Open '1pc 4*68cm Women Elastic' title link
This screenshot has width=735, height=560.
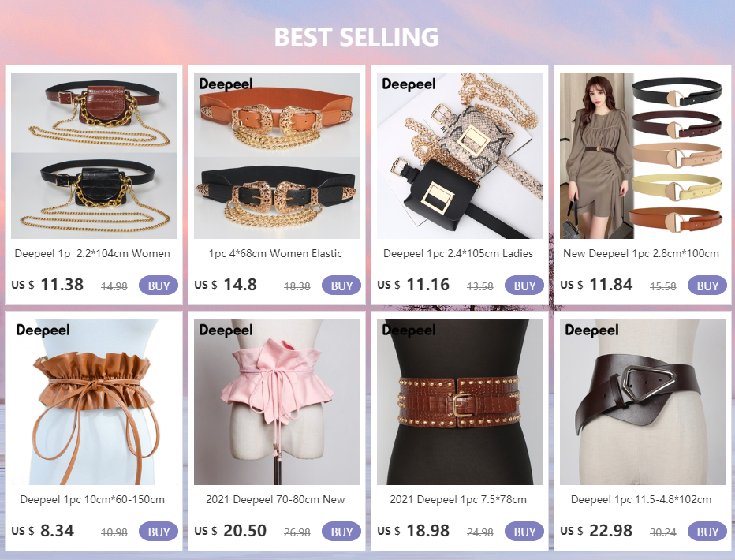point(276,253)
